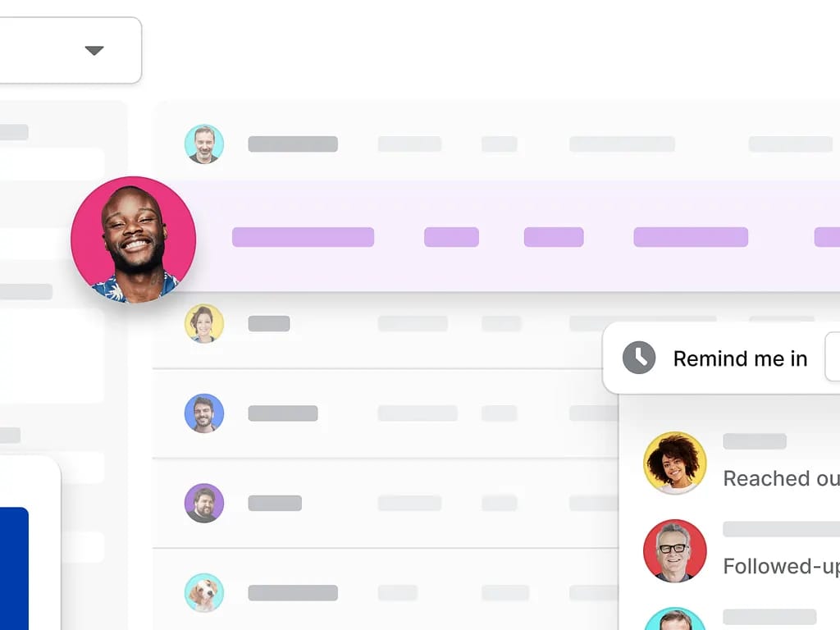The width and height of the screenshot is (840, 630).
Task: Click the curly-haired woman avatar in activity panel
Action: pyautogui.click(x=675, y=463)
